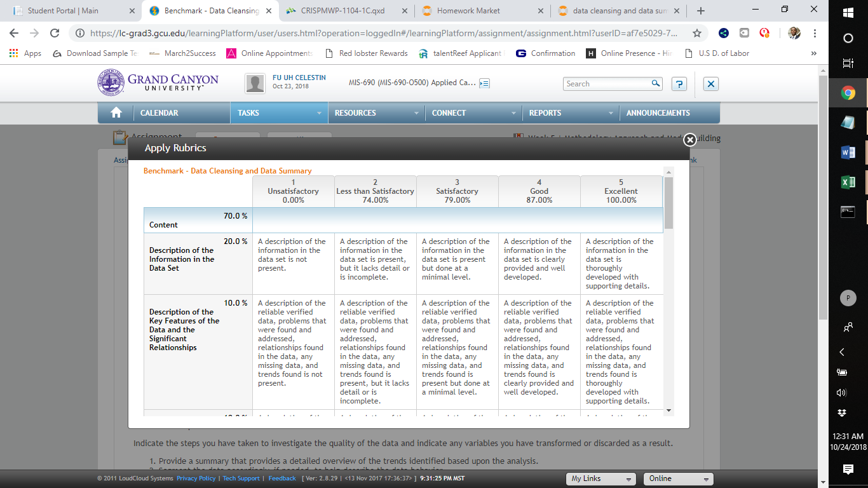Viewport: 868px width, 488px height.
Task: Click the user profile avatar placeholder
Action: click(255, 83)
